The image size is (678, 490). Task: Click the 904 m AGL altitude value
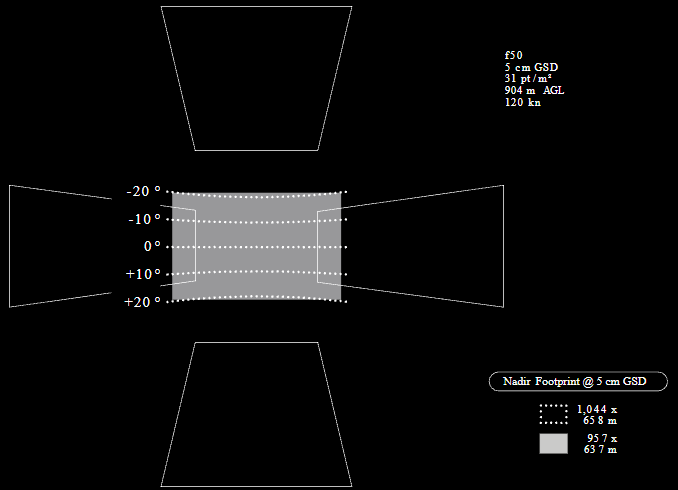pyautogui.click(x=534, y=91)
